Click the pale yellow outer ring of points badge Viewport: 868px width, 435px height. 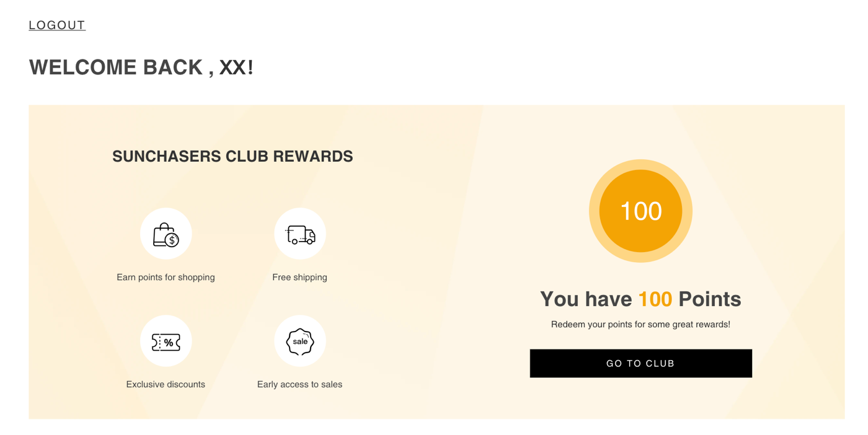click(640, 164)
